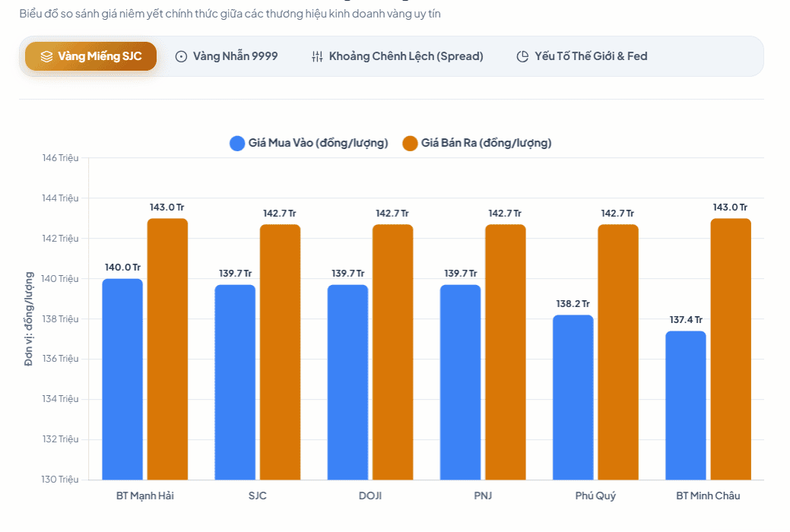Click the 140.0 Tr value label
The image size is (790, 532).
pos(122,268)
